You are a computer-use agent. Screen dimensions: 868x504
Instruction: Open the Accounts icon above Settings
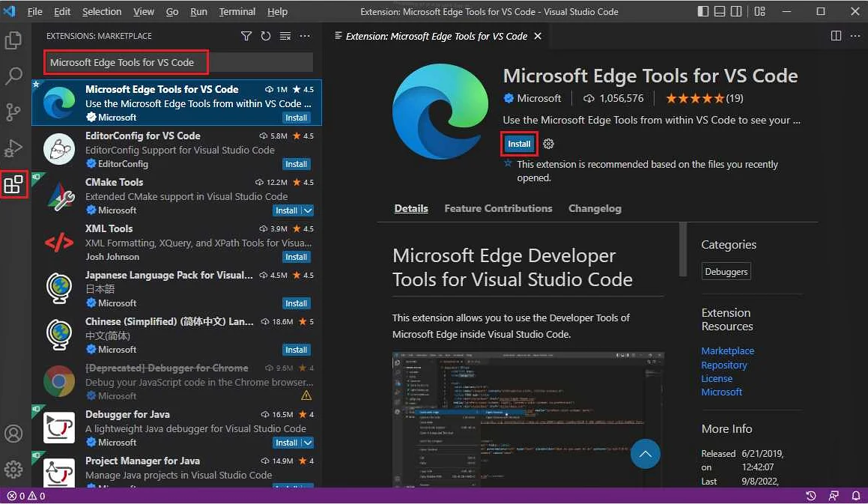pyautogui.click(x=13, y=433)
